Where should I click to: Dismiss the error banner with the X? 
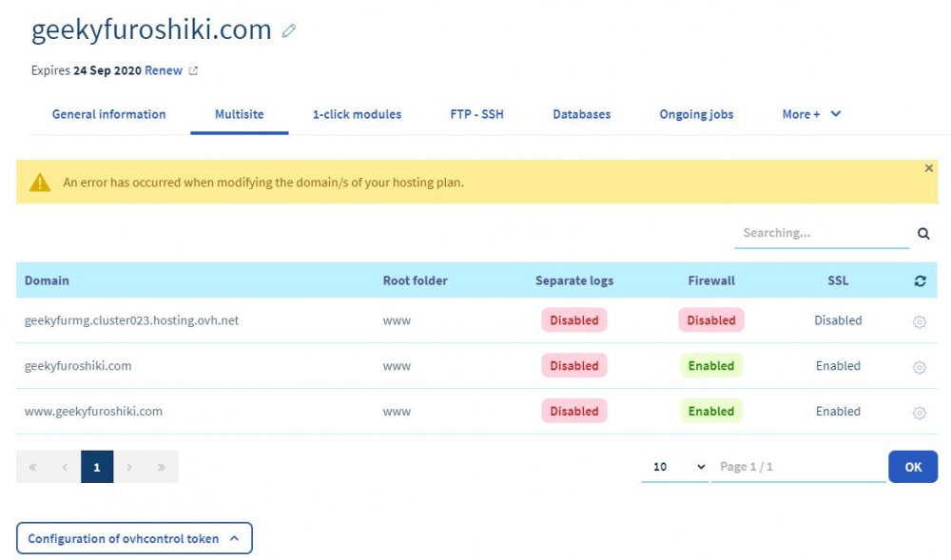tap(929, 168)
